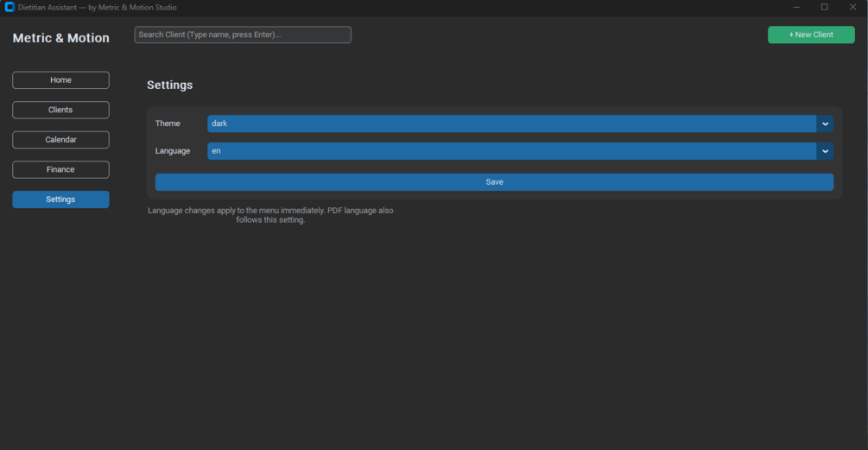Close the Dietitian Assistant window
Image resolution: width=868 pixels, height=450 pixels.
(x=852, y=7)
